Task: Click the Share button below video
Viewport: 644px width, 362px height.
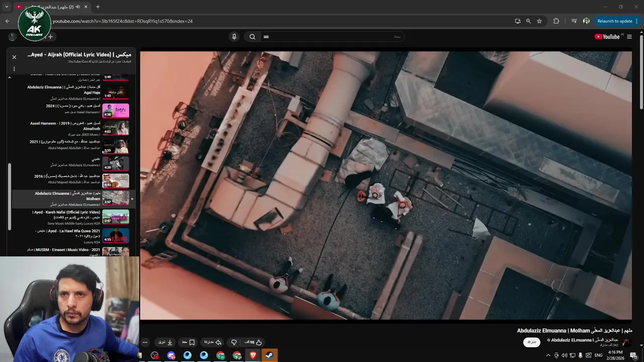Action: point(213,342)
